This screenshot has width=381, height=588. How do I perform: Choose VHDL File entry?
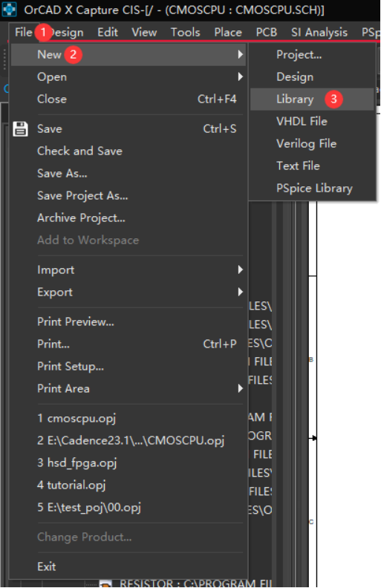tap(302, 122)
